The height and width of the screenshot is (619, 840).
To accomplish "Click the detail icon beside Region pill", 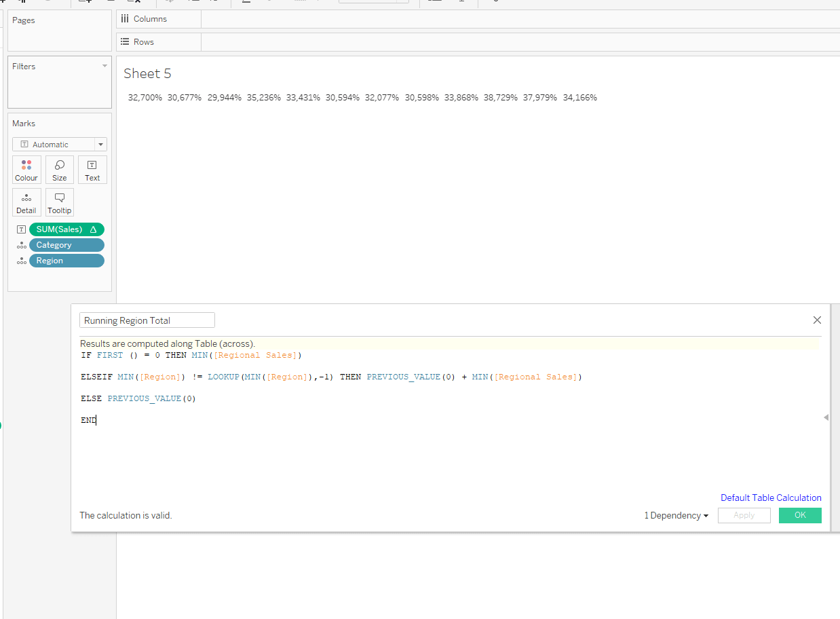I will point(22,261).
